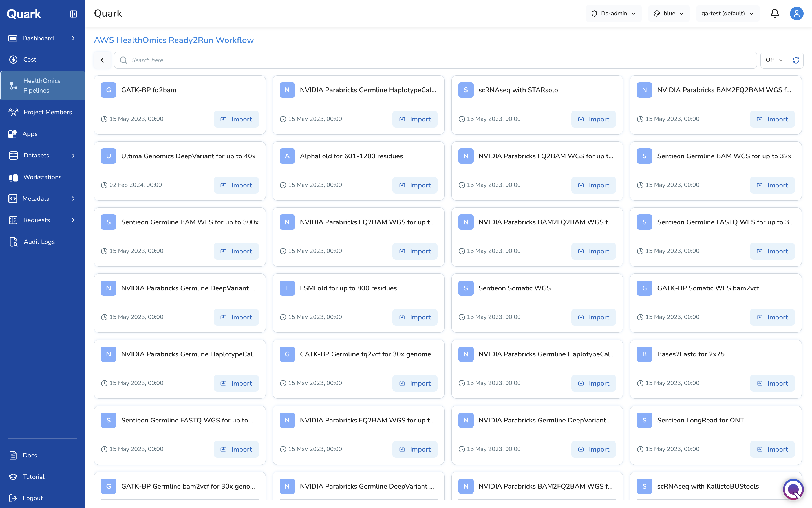Expand the Dashboard submenu chevron
This screenshot has height=508, width=812.
click(x=73, y=38)
